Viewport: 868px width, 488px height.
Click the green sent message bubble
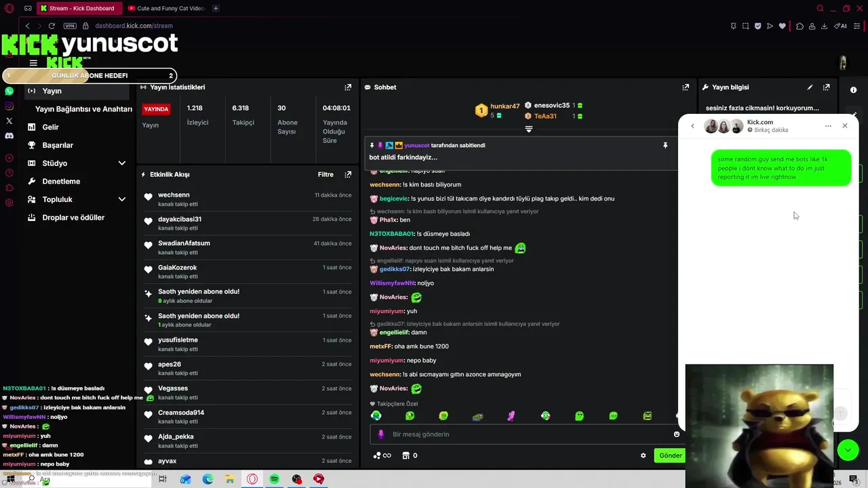click(x=781, y=168)
